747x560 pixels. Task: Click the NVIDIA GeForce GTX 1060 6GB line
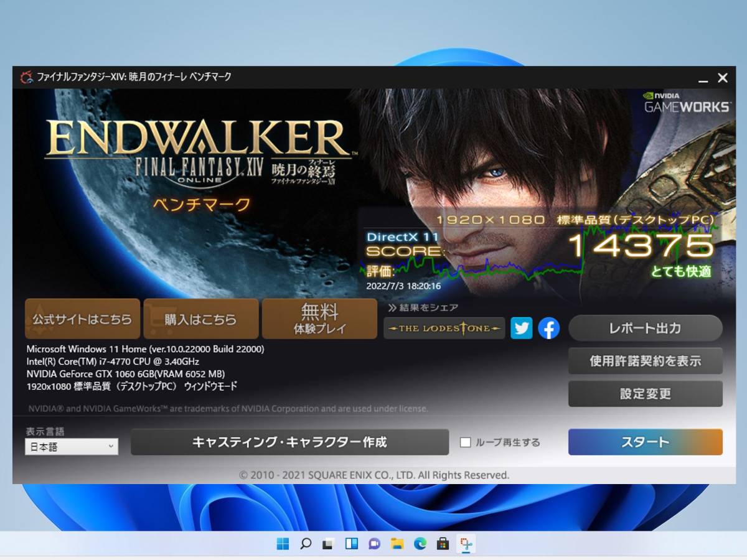pyautogui.click(x=126, y=374)
